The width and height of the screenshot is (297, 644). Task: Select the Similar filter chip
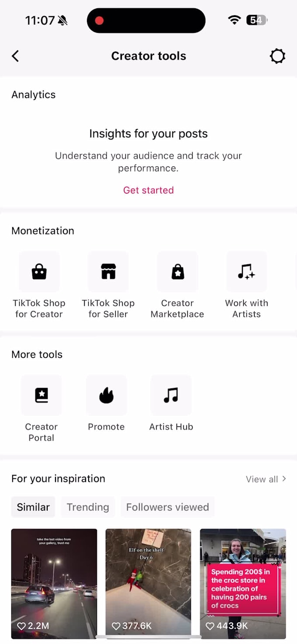33,507
